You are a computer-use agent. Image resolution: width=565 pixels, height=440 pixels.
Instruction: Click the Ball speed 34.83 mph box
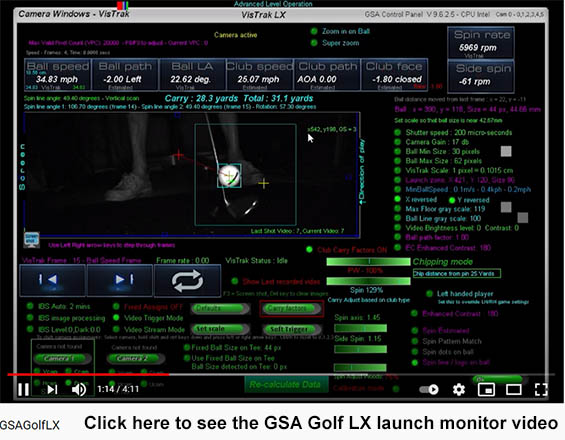(x=57, y=75)
